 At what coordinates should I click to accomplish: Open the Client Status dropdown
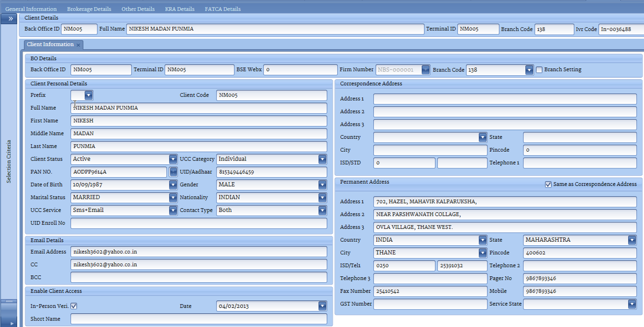(x=173, y=159)
